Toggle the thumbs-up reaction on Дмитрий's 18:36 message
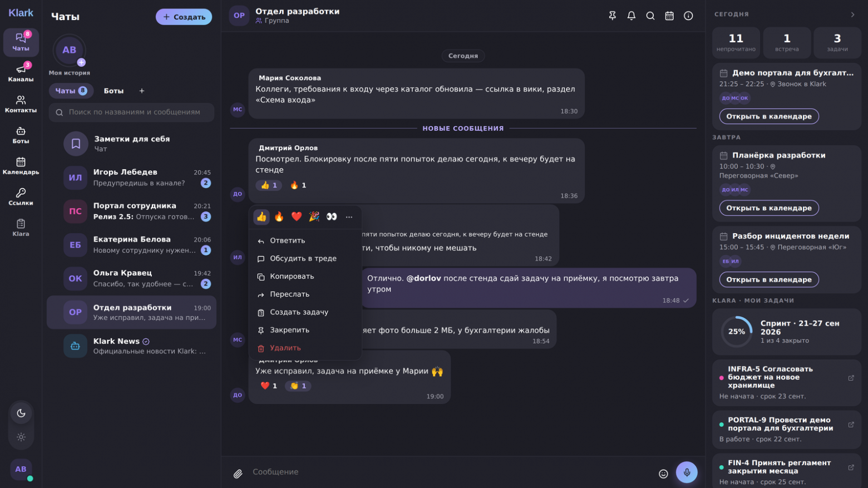This screenshot has height=488, width=868. (x=269, y=185)
